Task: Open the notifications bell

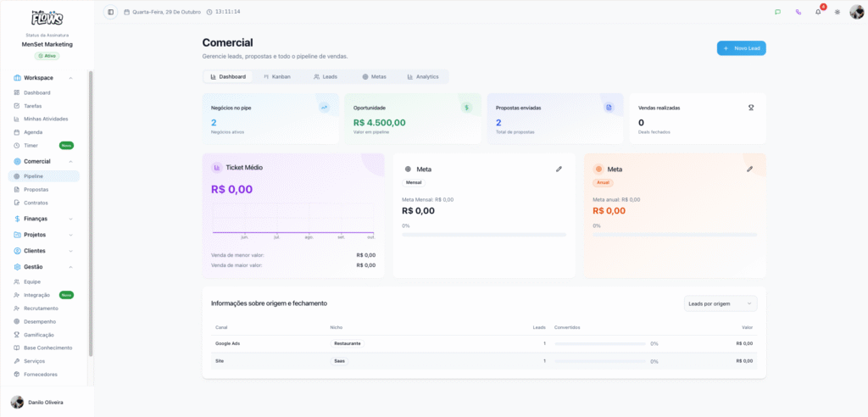Action: pyautogui.click(x=818, y=12)
